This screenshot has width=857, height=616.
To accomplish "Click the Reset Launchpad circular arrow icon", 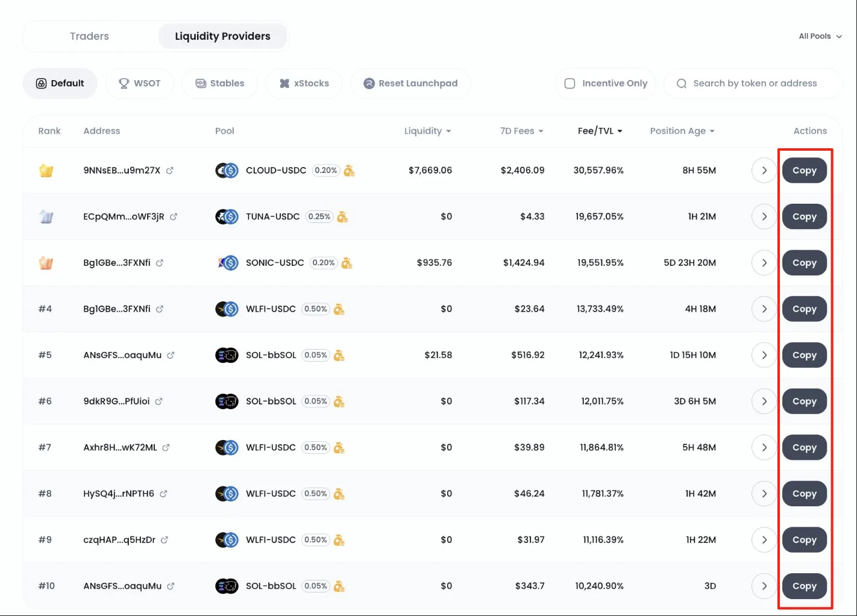I will tap(368, 83).
